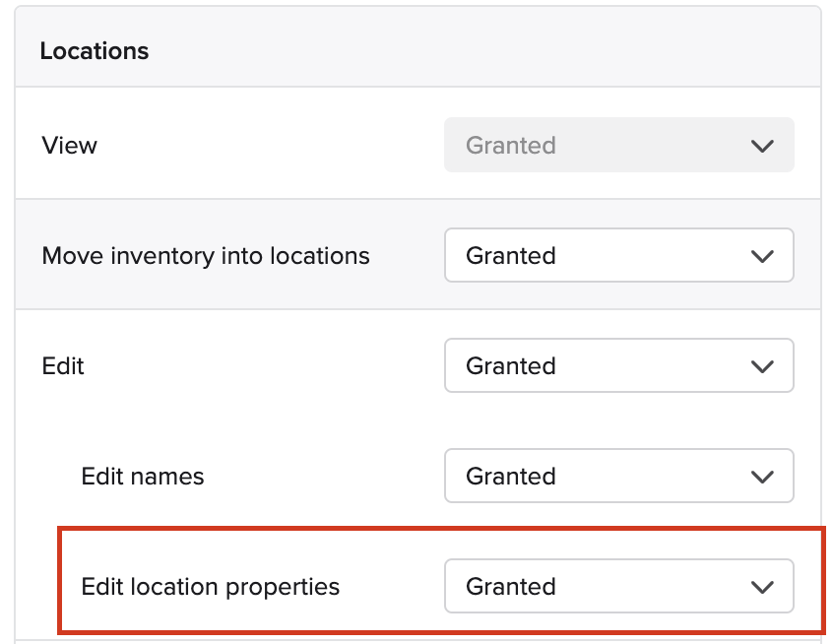Screen dimensions: 833x644
Task: Click Granted text in Edit location properties
Action: tap(510, 587)
